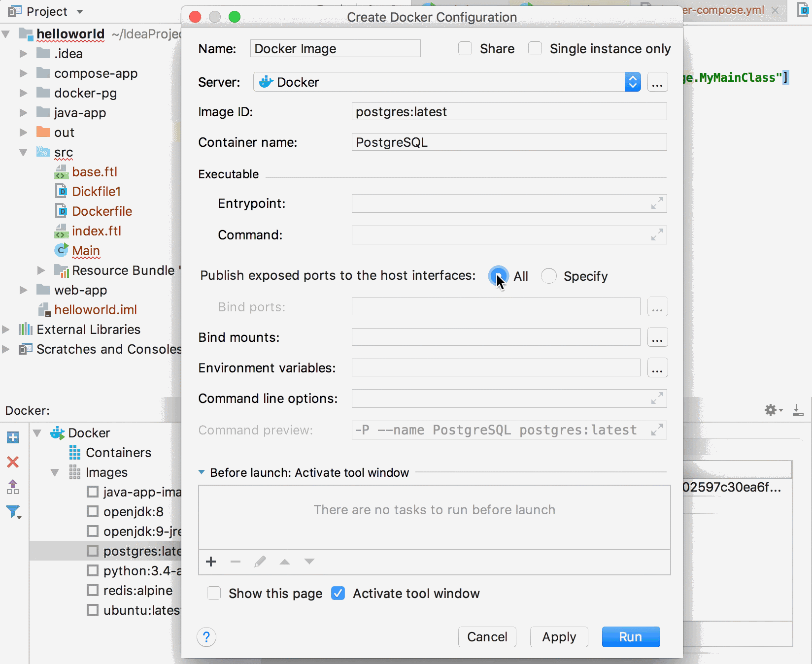The width and height of the screenshot is (812, 664).
Task: Uncheck Activate tool window
Action: tap(338, 593)
